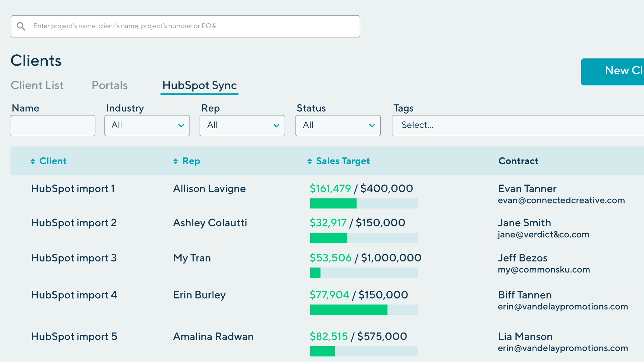Click the project search field
Screen dimensions: 644x362
click(191, 26)
